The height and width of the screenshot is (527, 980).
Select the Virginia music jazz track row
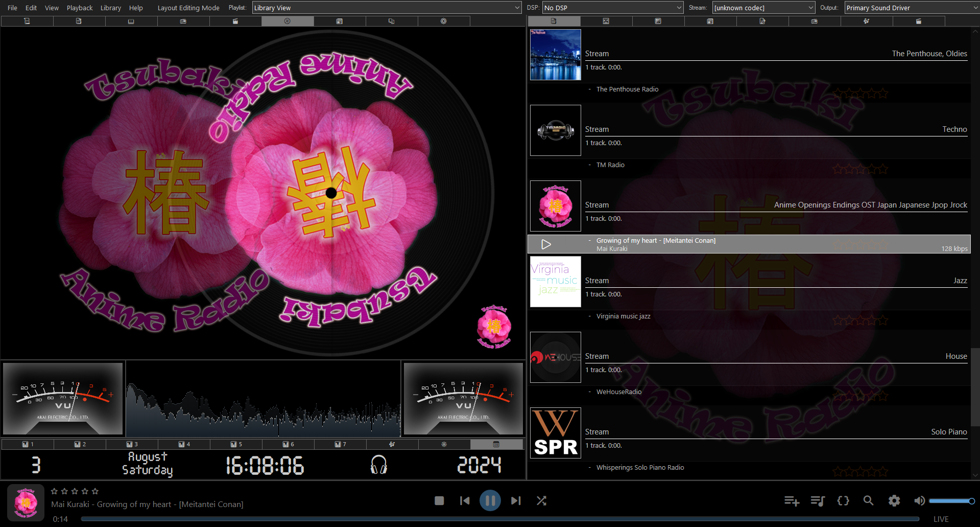(749, 316)
